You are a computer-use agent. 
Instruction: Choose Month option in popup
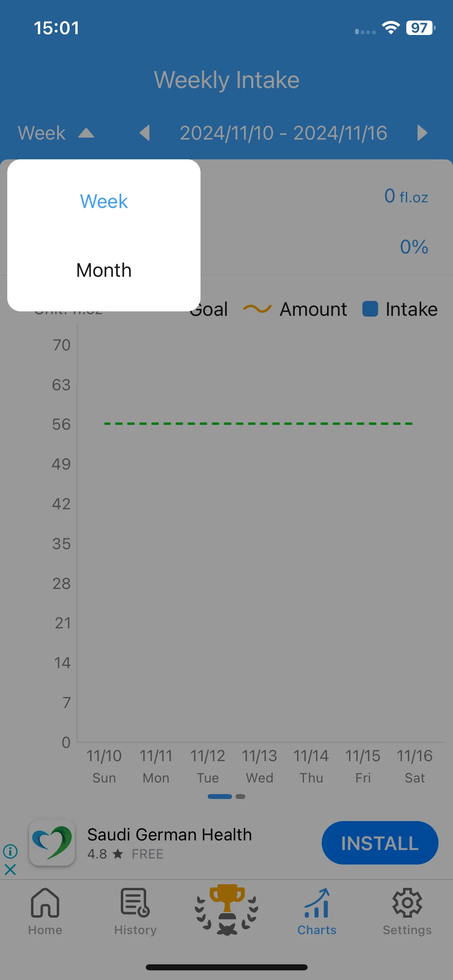click(104, 270)
